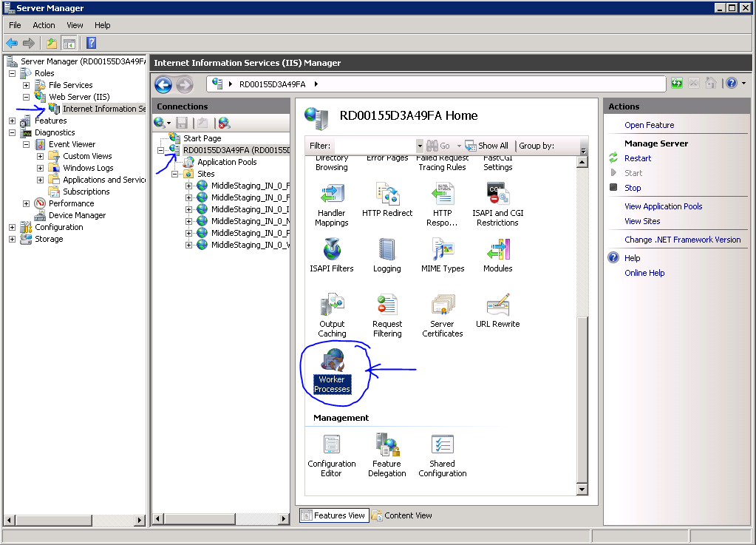Click the IIS Manager forward navigation arrow
Viewport: 756px width, 545px height.
pos(184,85)
